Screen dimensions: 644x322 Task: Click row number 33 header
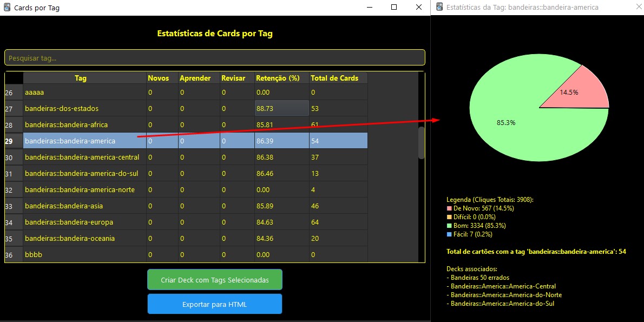coord(9,207)
